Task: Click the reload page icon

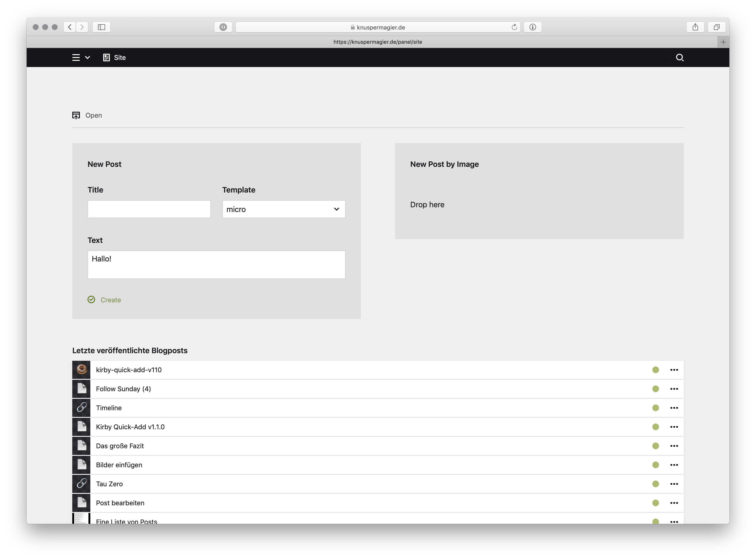Action: pos(514,27)
